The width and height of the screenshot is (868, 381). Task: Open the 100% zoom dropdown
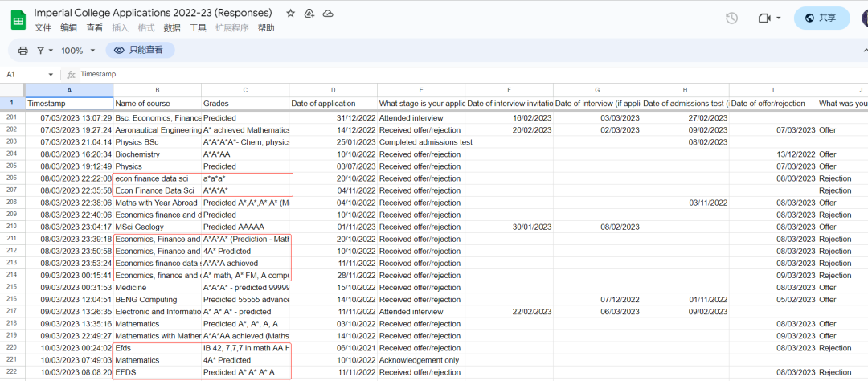(78, 51)
